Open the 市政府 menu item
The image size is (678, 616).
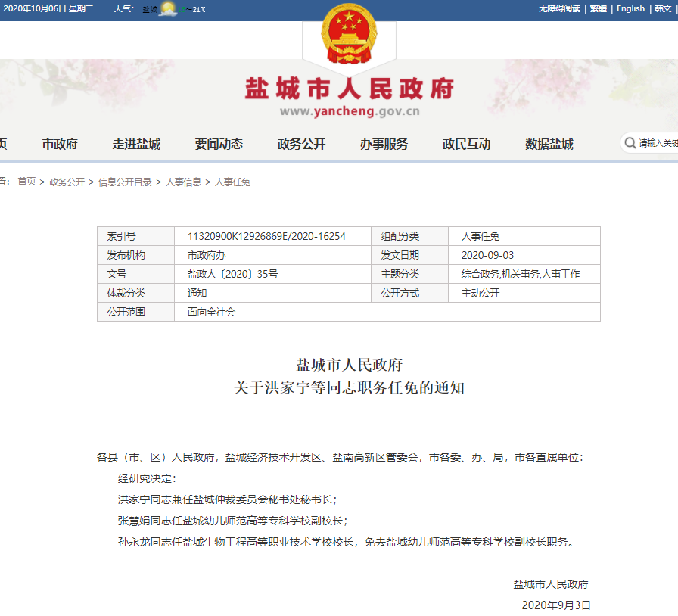pyautogui.click(x=60, y=144)
